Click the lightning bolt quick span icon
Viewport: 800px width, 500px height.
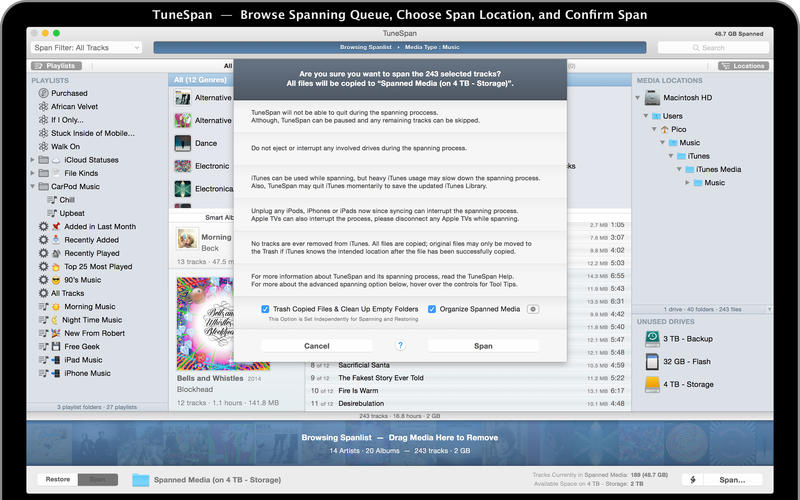pos(693,480)
